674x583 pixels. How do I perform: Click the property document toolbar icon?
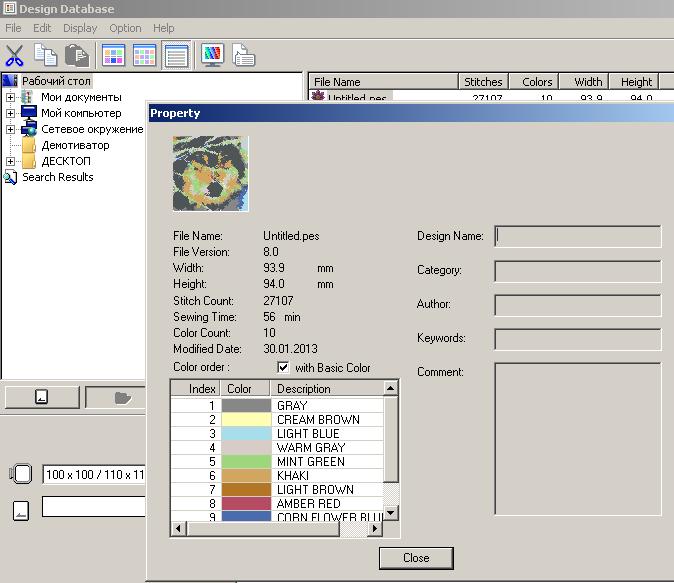click(x=243, y=55)
